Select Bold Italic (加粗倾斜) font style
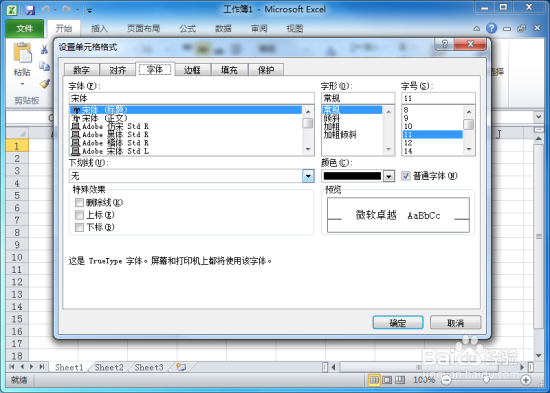The image size is (550, 393). click(x=352, y=135)
